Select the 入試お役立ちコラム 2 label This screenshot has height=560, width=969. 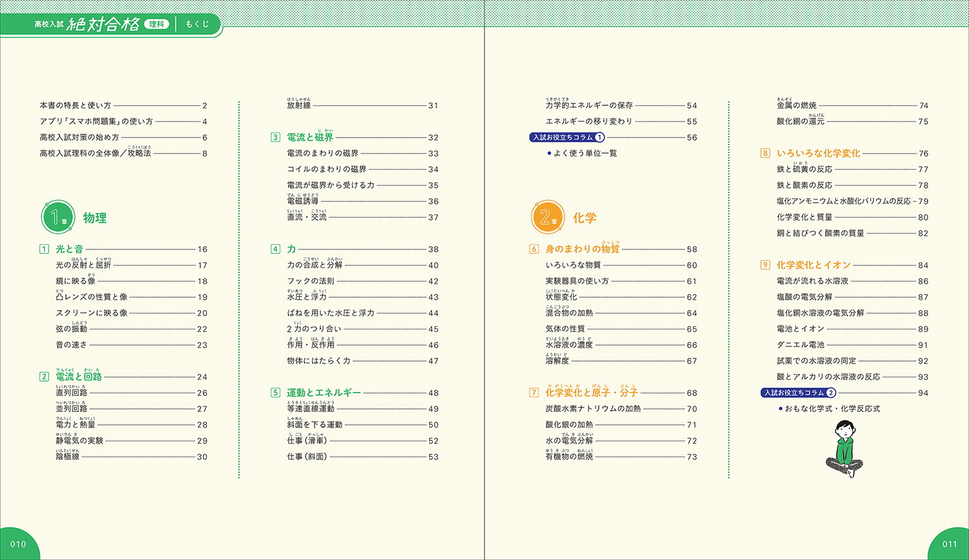(799, 393)
